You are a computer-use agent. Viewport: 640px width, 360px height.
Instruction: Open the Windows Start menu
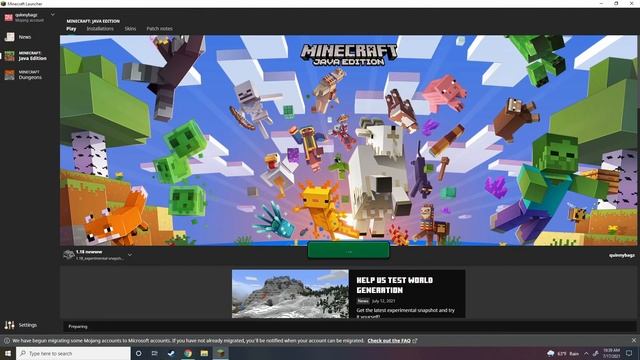click(8, 353)
